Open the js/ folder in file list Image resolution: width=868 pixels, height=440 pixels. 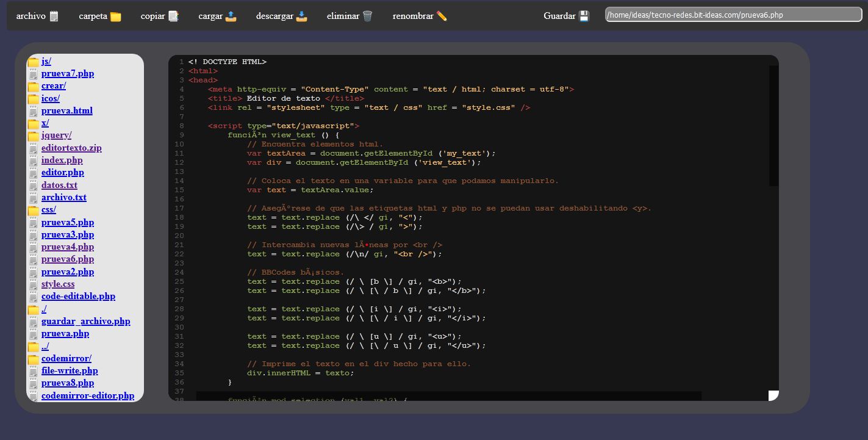46,61
